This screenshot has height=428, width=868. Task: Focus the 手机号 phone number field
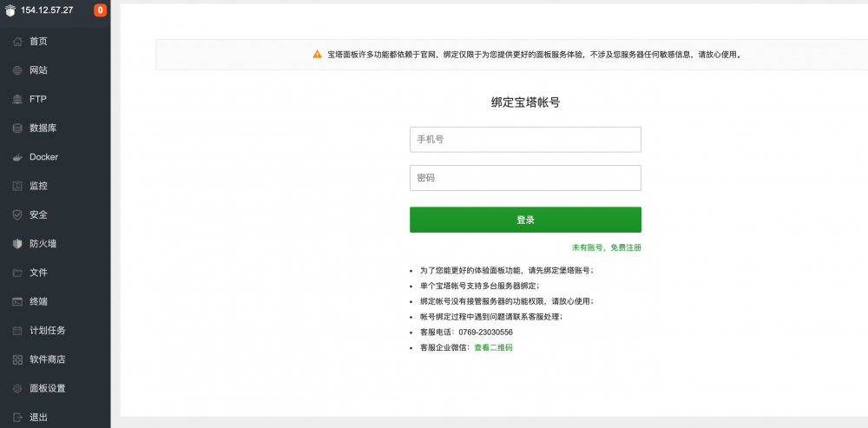click(525, 140)
